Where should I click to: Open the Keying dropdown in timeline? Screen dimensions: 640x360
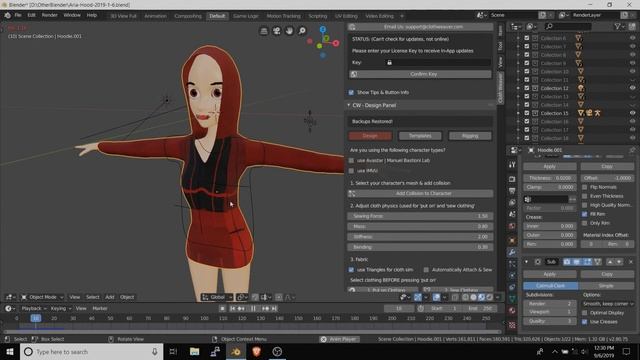(60, 309)
